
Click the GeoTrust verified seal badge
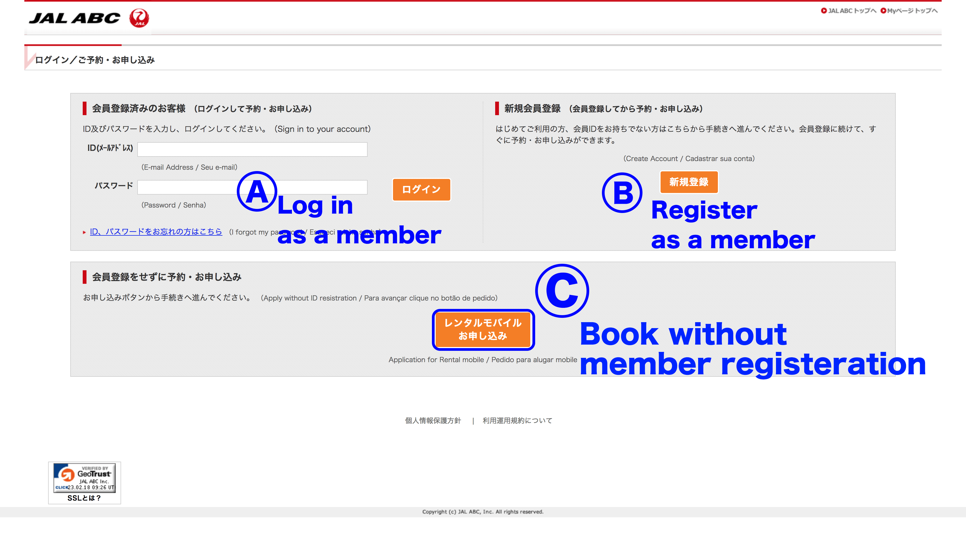pyautogui.click(x=84, y=478)
